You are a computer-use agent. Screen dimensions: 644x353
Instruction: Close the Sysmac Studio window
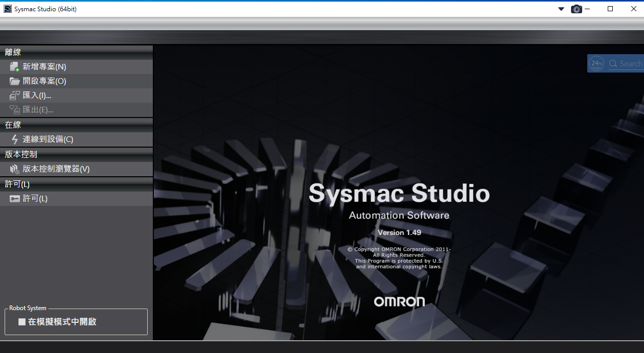coord(633,9)
